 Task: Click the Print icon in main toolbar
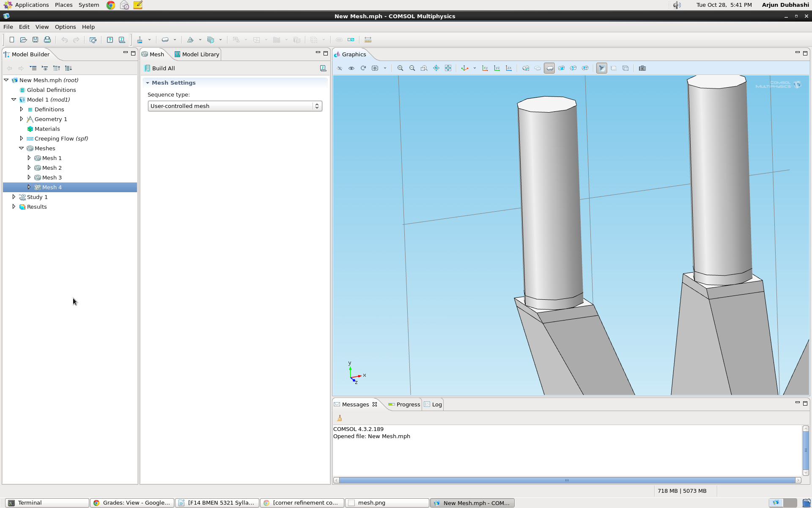[47, 40]
